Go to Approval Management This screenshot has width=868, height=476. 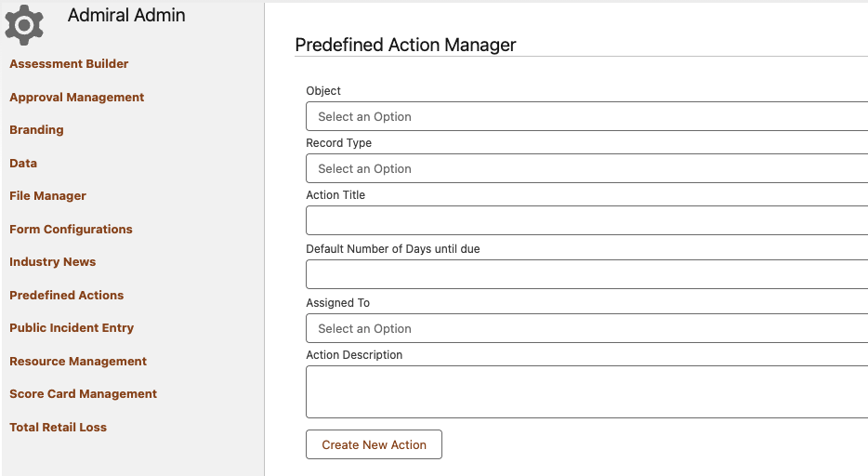click(x=77, y=98)
